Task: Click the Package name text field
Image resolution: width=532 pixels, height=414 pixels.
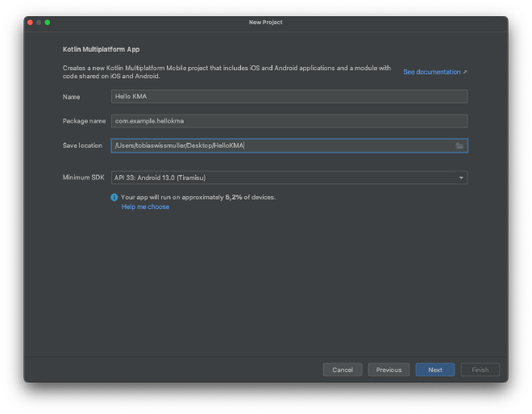Action: [x=289, y=121]
